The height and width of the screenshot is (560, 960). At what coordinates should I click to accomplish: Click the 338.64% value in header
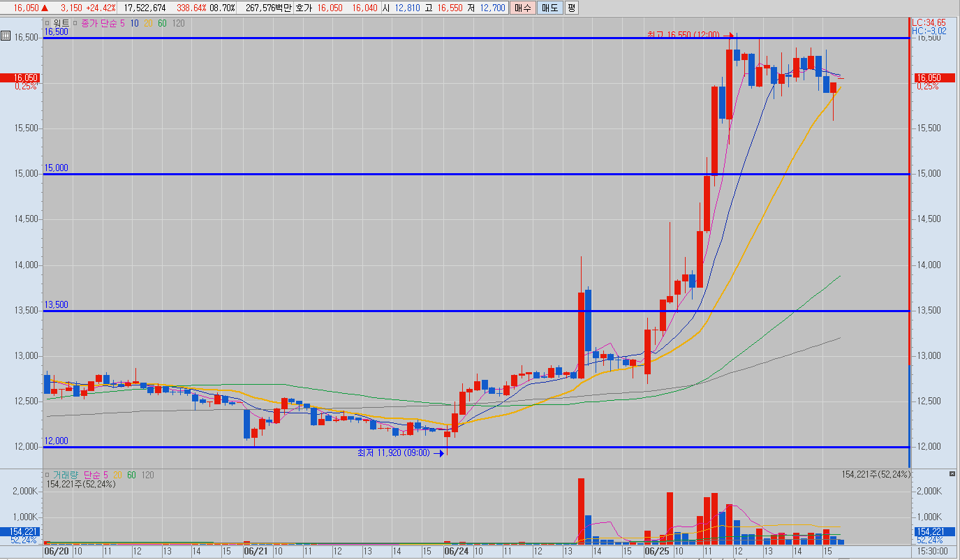click(191, 8)
